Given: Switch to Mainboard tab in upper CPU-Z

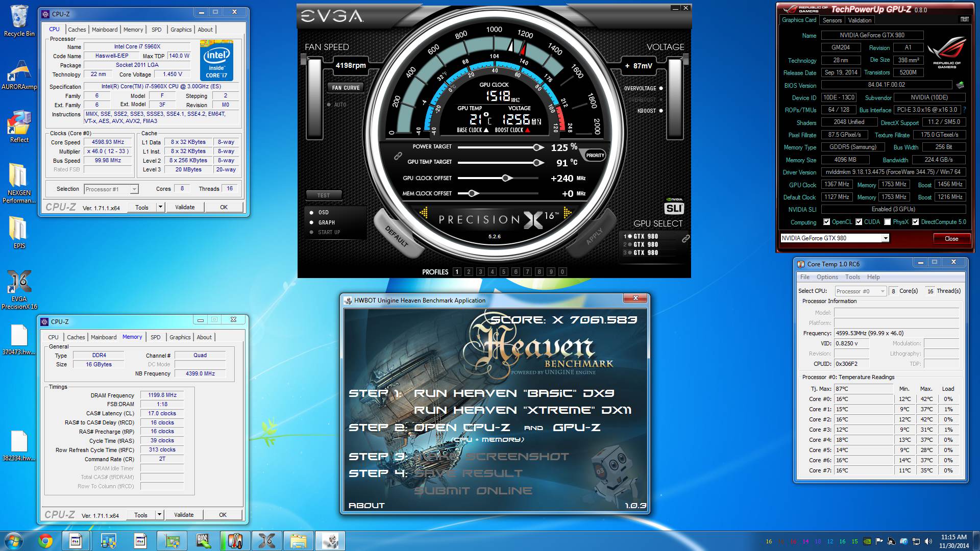Looking at the screenshot, I should (105, 30).
